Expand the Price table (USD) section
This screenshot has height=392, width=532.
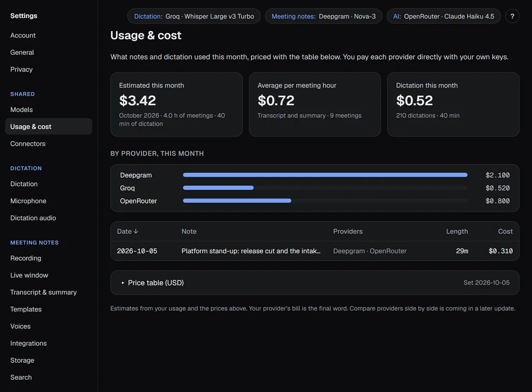click(314, 283)
